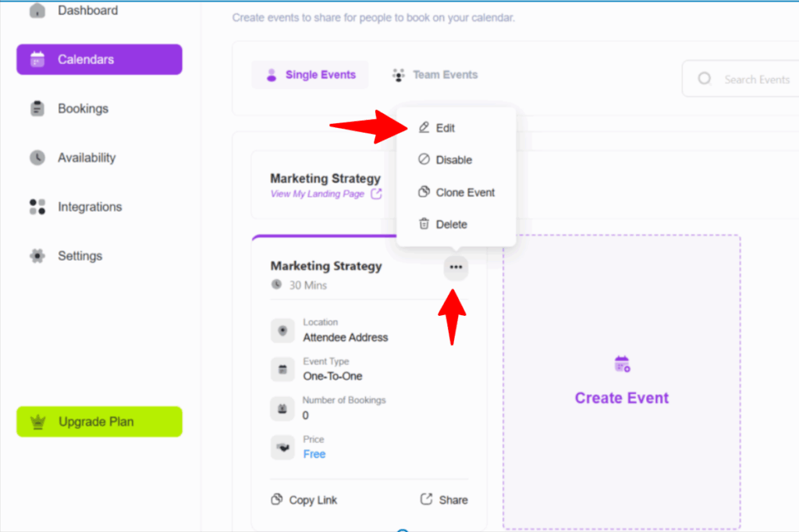
Task: Click the Upgrade Plan button
Action: point(99,422)
